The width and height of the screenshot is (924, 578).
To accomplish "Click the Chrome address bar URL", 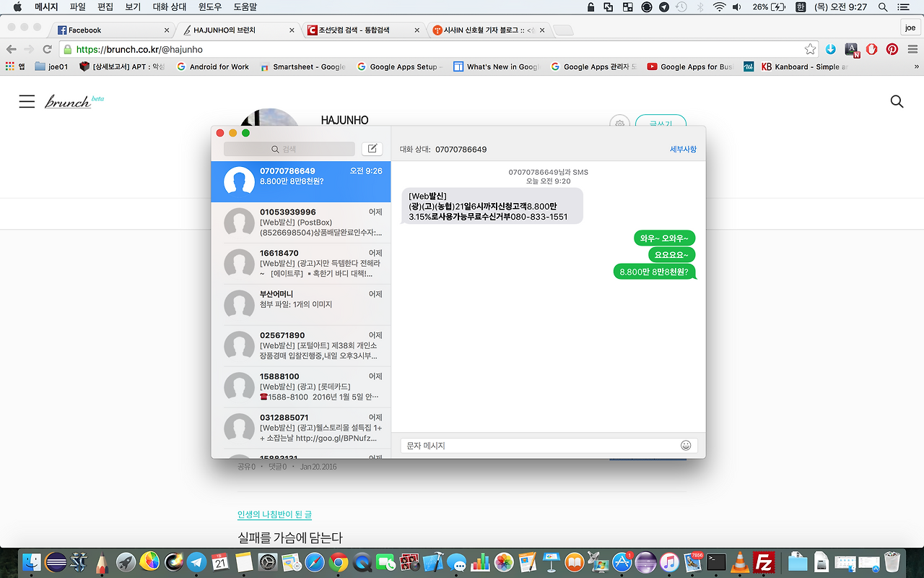I will 139,50.
